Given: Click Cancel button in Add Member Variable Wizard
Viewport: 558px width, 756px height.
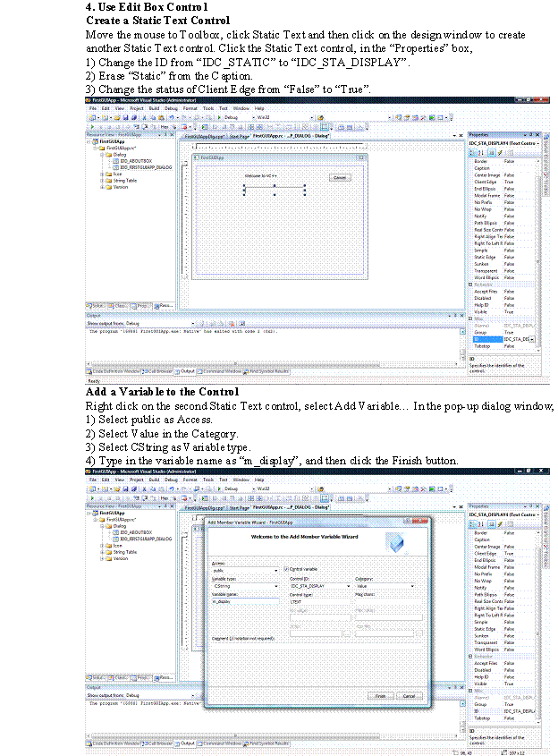Looking at the screenshot, I should coord(409,696).
